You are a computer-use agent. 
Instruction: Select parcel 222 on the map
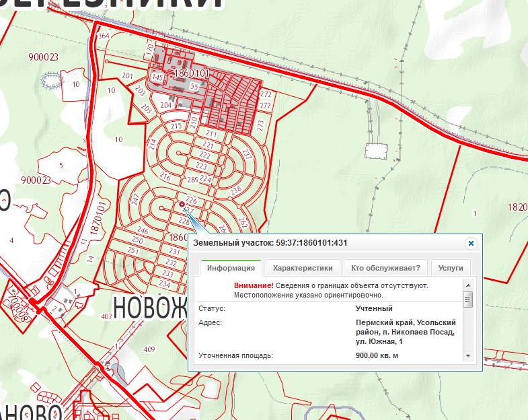(x=205, y=155)
